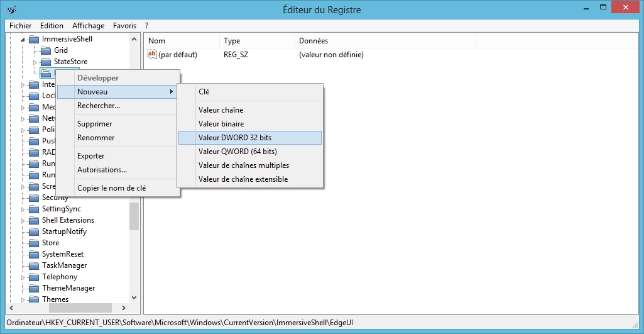Screen dimensions: 644x334
Task: Choose Clé in the Nouveau submenu
Action: click(250, 92)
